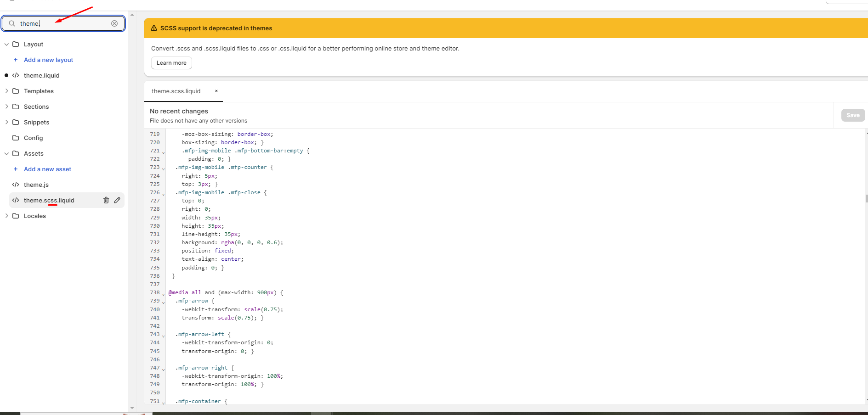The height and width of the screenshot is (415, 868).
Task: Clear the search field with X icon
Action: click(114, 23)
